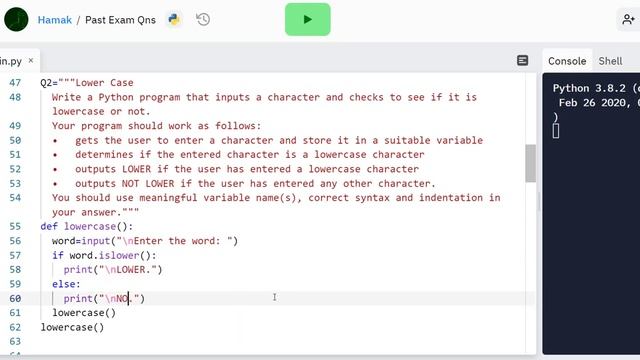Click line number 55 in gutter
The image size is (640, 360).
click(x=15, y=227)
